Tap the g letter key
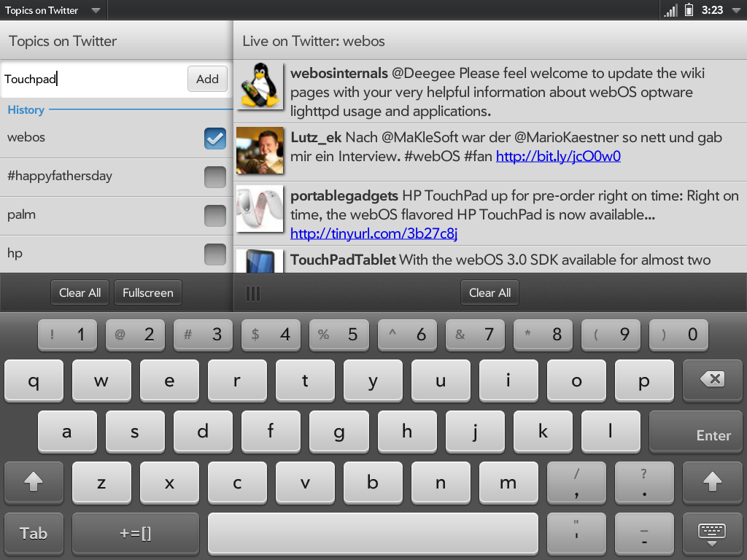This screenshot has width=747, height=560. point(338,432)
